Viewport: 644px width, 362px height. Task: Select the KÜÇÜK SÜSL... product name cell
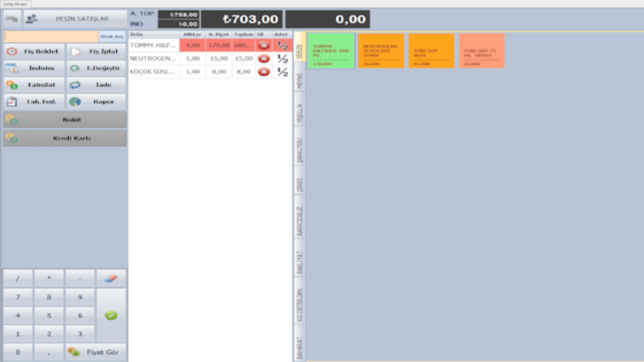coord(153,71)
